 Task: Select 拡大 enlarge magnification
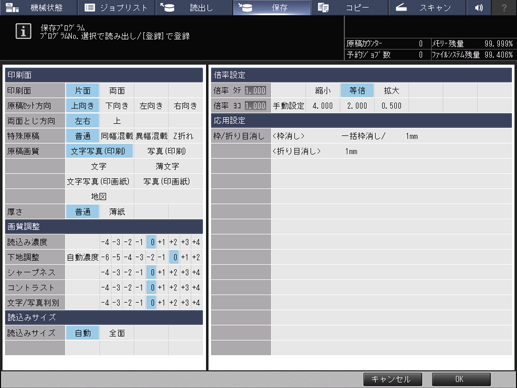pos(391,90)
